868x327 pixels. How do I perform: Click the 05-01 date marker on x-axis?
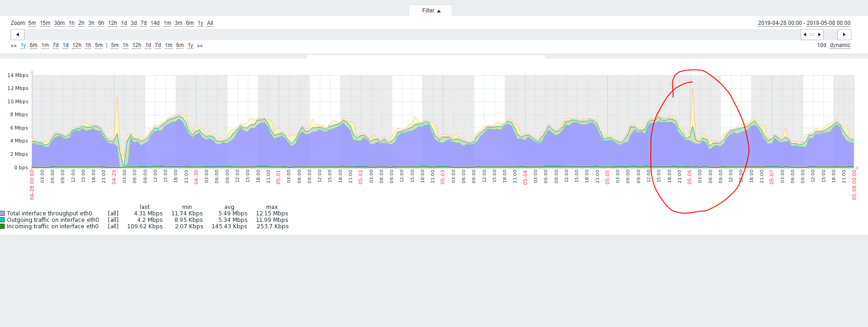(278, 177)
